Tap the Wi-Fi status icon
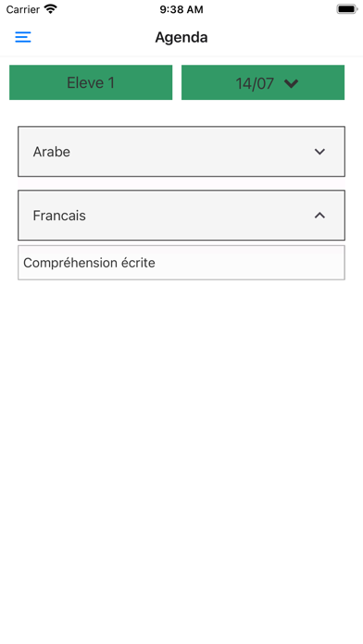 pyautogui.click(x=51, y=9)
